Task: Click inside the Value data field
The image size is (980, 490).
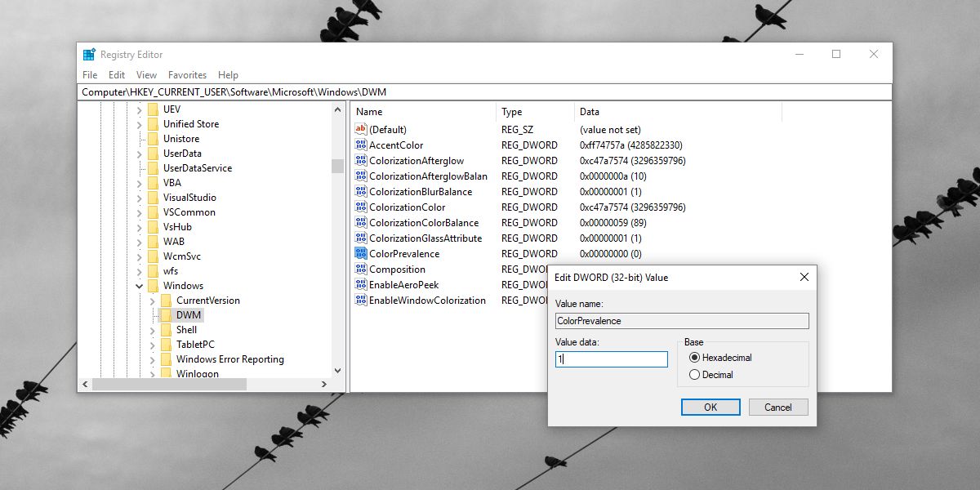Action: click(611, 359)
